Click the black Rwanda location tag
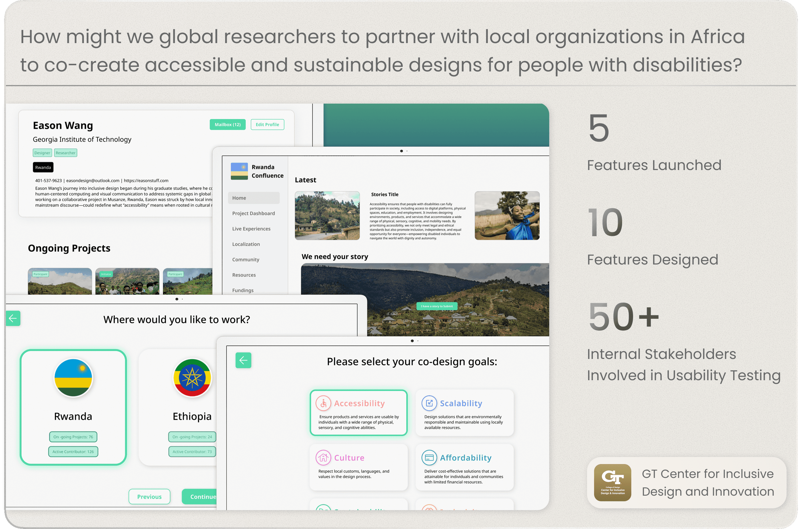Viewport: 812px width, 529px height. [x=43, y=167]
